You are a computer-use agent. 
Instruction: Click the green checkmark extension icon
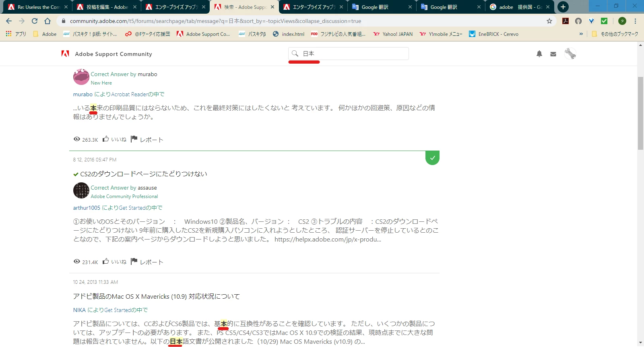604,21
